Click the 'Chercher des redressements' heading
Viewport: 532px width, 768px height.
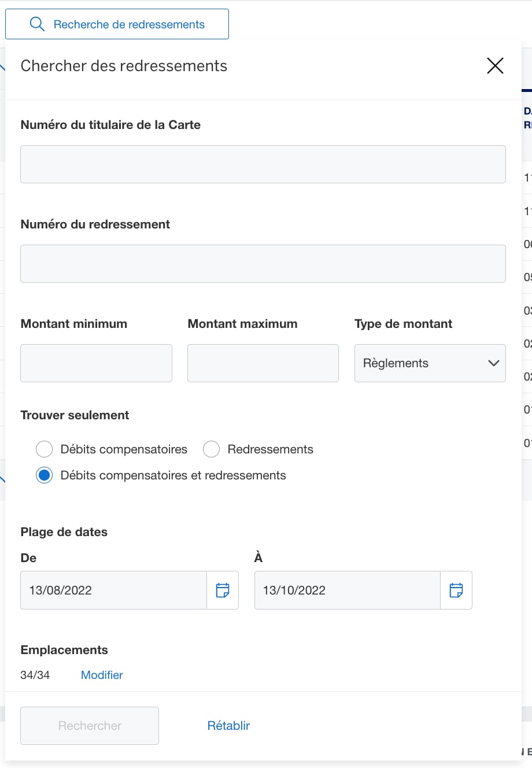[123, 65]
